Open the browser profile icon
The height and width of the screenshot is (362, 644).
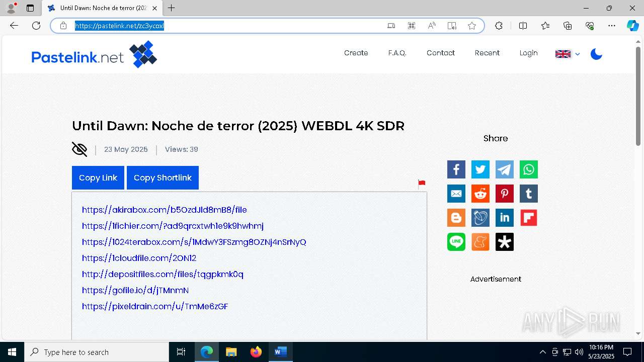(11, 8)
